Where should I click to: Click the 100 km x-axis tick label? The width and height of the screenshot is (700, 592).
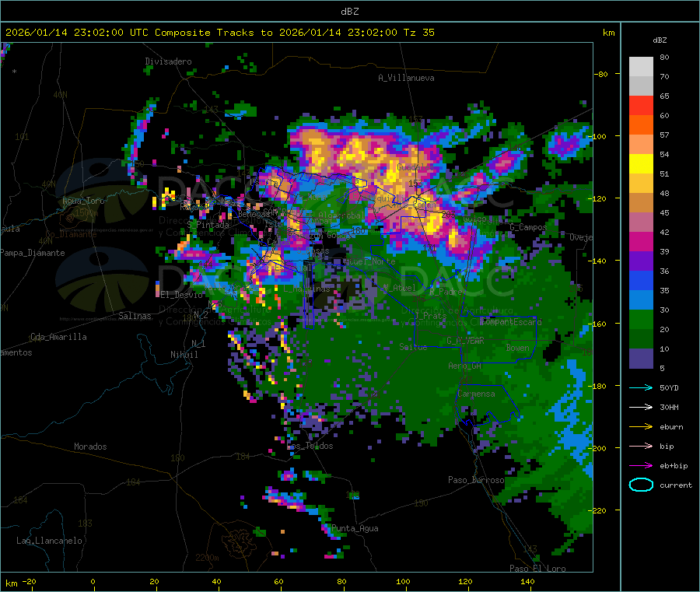click(x=403, y=581)
